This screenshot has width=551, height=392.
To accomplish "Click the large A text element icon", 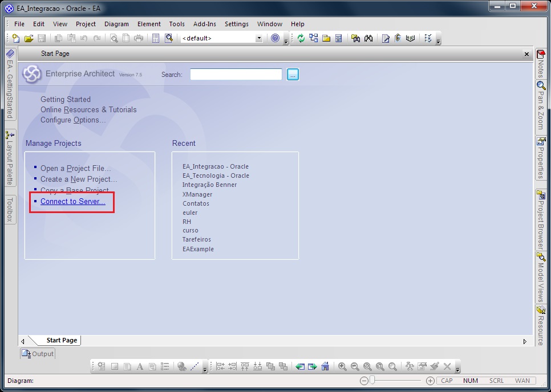I will coord(140,366).
